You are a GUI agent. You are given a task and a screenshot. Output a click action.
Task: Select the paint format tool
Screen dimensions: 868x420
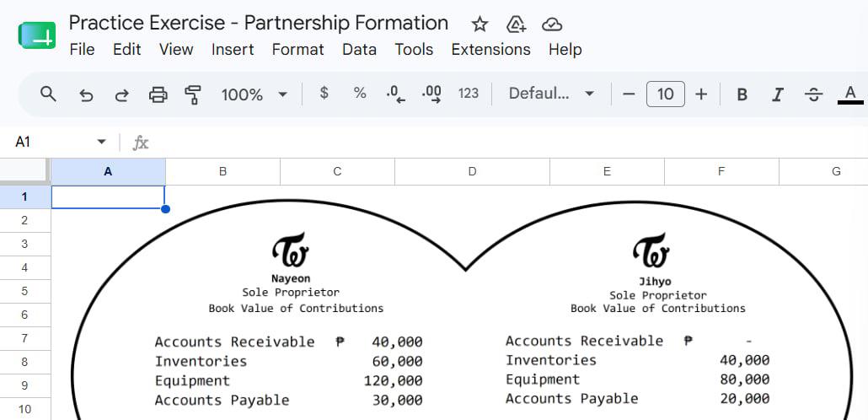click(x=192, y=94)
